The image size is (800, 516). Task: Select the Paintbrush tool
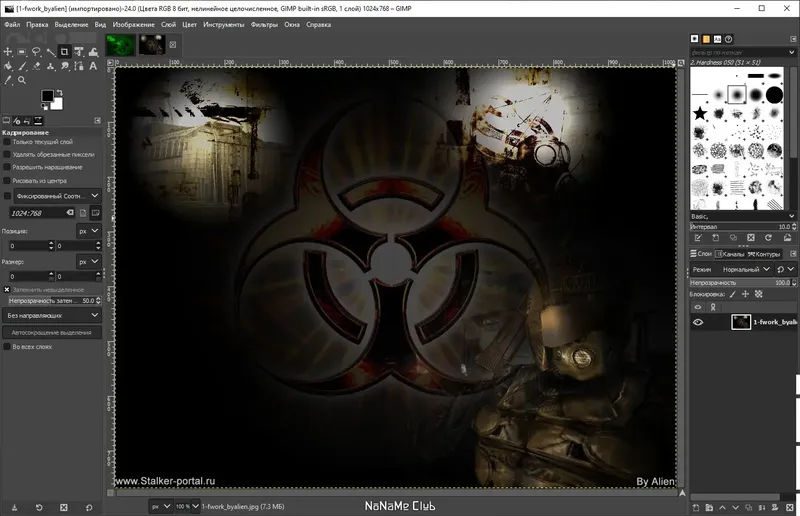[22, 66]
